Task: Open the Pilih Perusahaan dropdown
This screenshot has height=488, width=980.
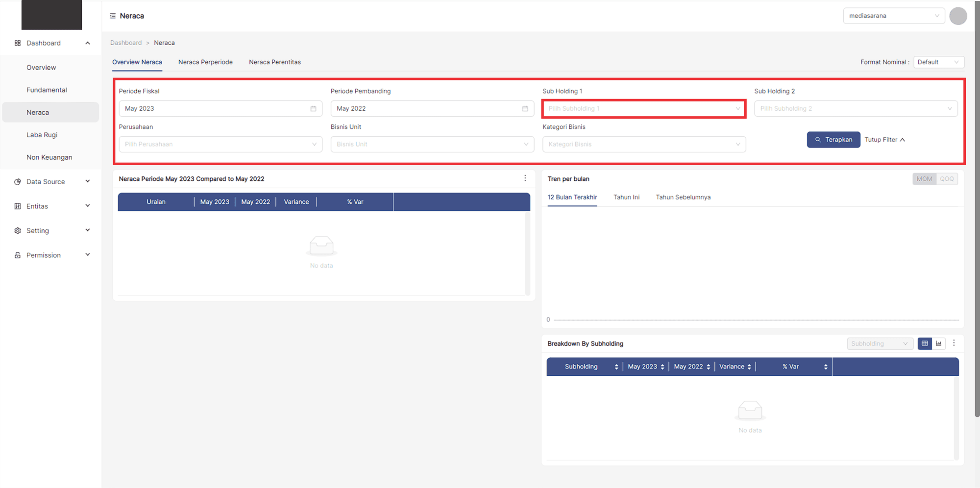Action: (220, 145)
